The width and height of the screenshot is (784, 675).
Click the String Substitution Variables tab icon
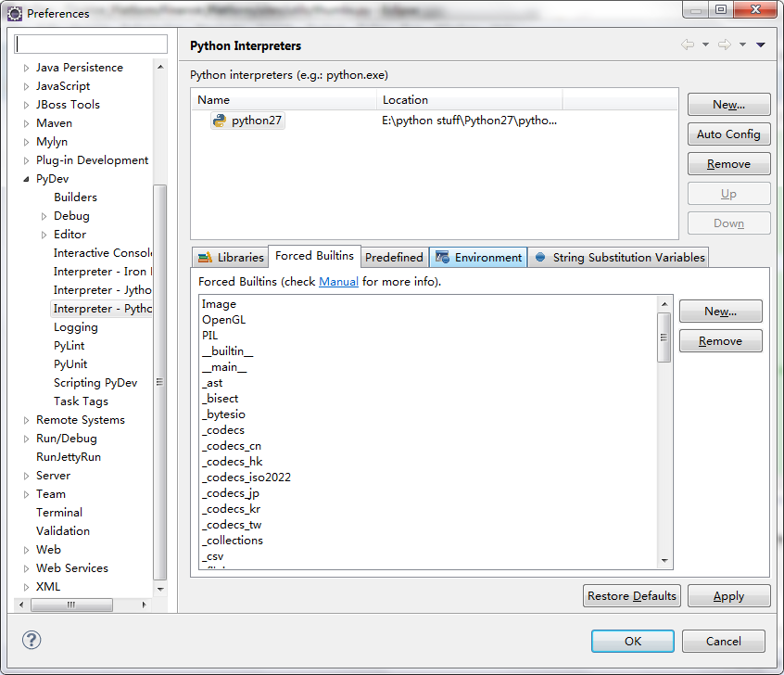(540, 257)
